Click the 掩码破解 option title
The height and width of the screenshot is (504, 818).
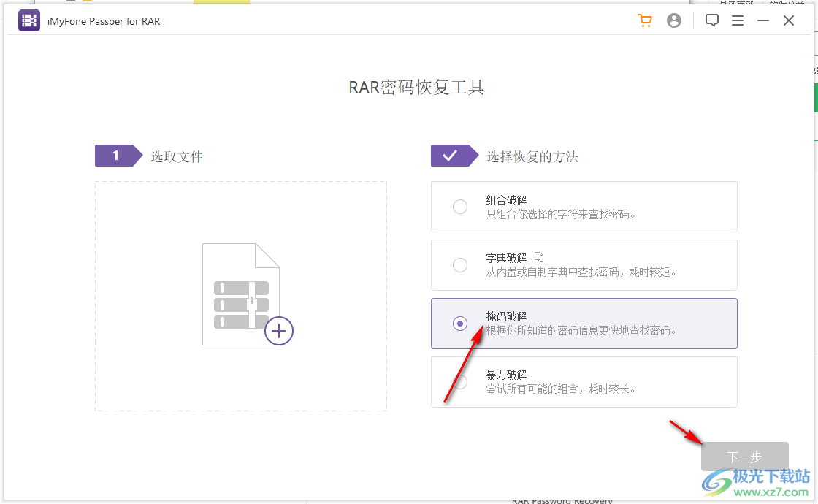pyautogui.click(x=506, y=317)
